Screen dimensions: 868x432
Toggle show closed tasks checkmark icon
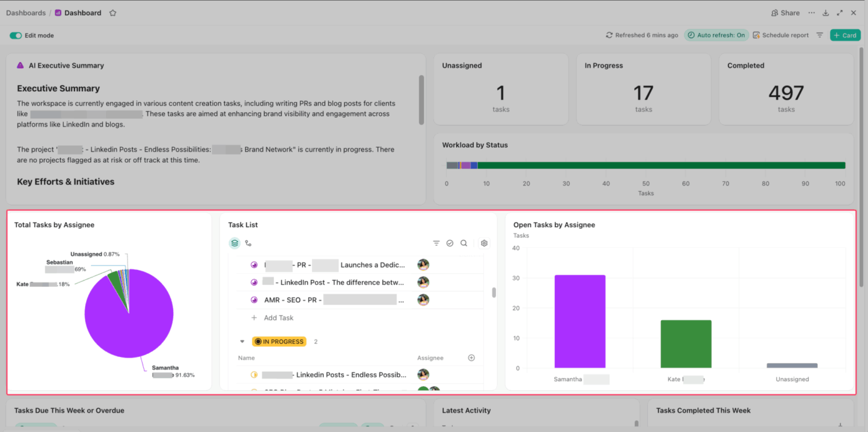point(450,243)
